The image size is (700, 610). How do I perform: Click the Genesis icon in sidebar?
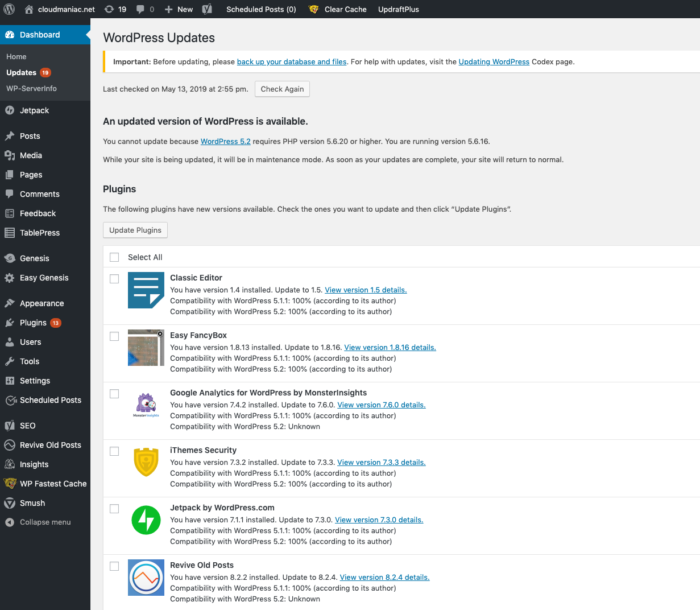click(x=10, y=258)
